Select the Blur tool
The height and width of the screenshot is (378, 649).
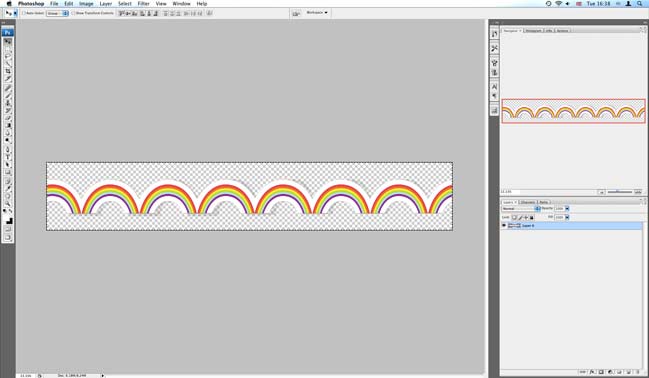click(x=8, y=132)
